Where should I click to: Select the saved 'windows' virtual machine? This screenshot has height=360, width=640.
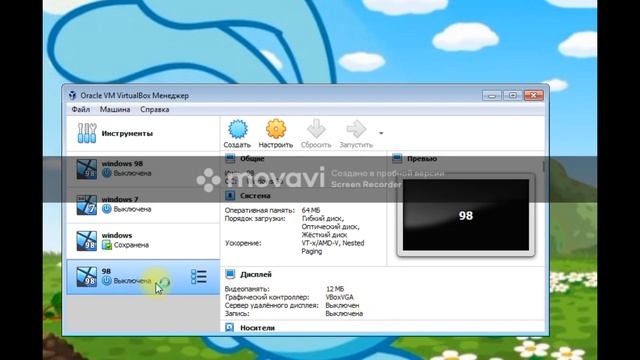point(143,241)
